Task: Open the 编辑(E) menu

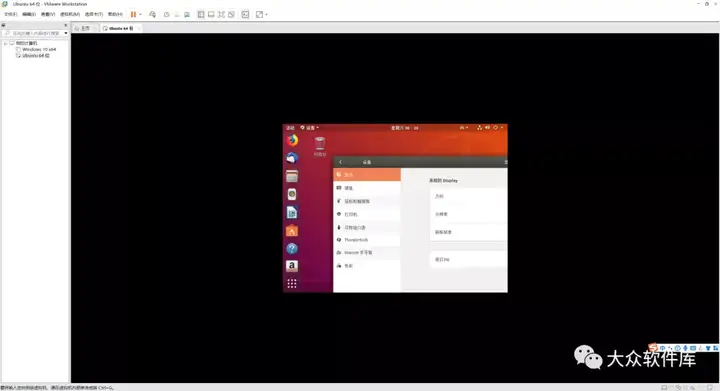Action: (x=29, y=14)
